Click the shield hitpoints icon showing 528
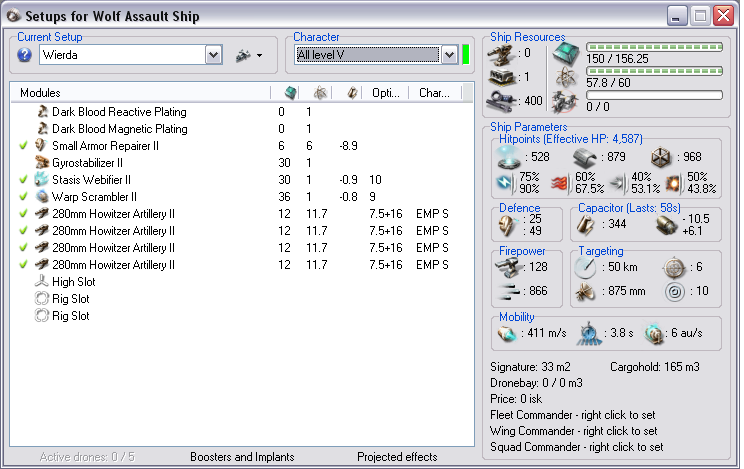Viewport: 744px width, 469px height. click(x=509, y=158)
